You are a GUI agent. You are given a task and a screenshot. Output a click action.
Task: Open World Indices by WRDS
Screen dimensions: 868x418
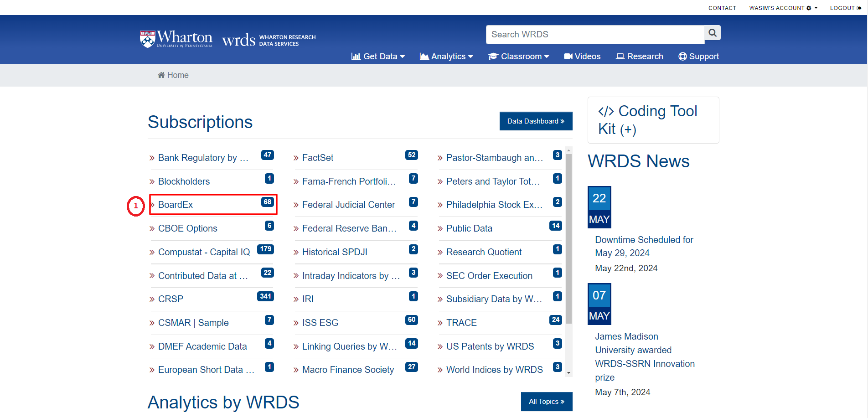tap(495, 370)
